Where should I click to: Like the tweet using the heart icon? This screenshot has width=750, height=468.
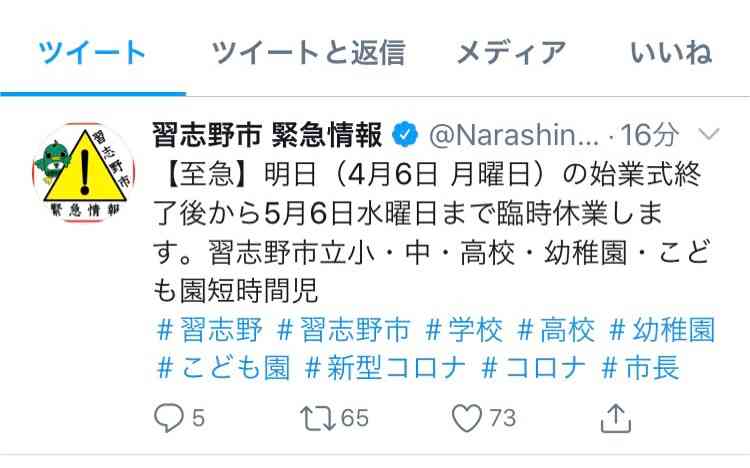467,418
